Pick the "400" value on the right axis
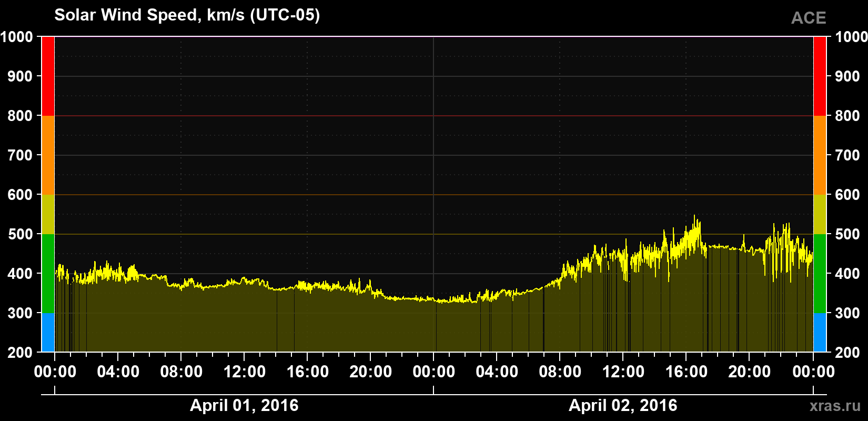Screen dimensions: 868x421 pos(847,274)
